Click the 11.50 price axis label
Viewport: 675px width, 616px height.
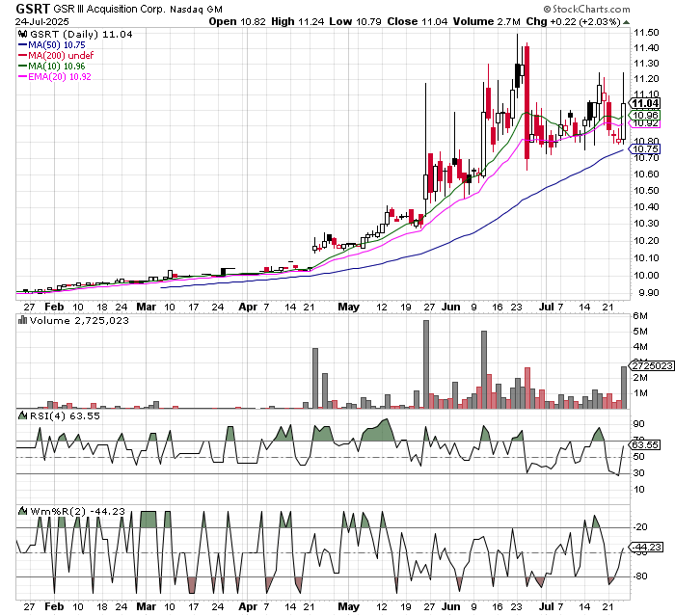coord(646,33)
